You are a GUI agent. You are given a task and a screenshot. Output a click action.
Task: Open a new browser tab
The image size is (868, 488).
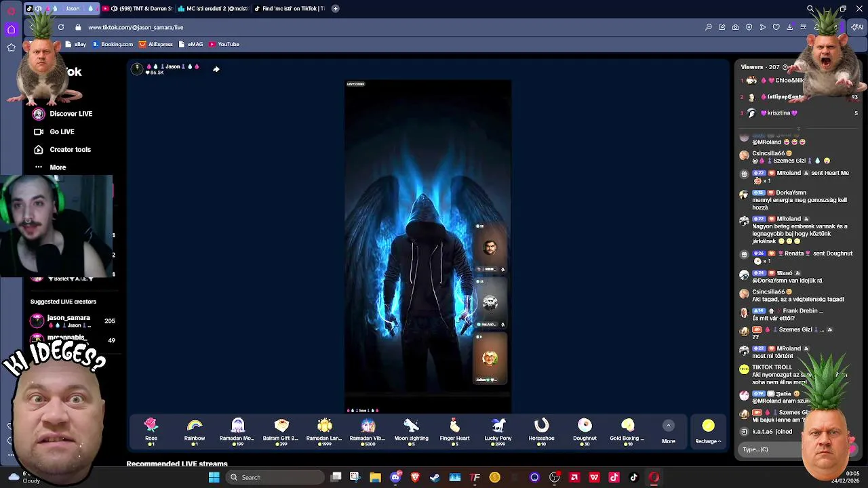[x=335, y=9]
